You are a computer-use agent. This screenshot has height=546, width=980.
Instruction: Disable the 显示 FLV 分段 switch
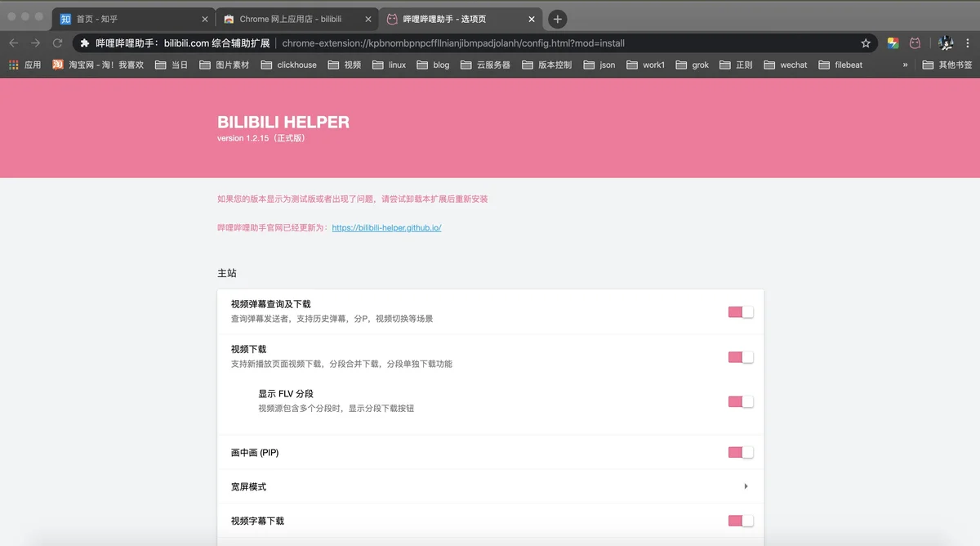click(x=741, y=401)
